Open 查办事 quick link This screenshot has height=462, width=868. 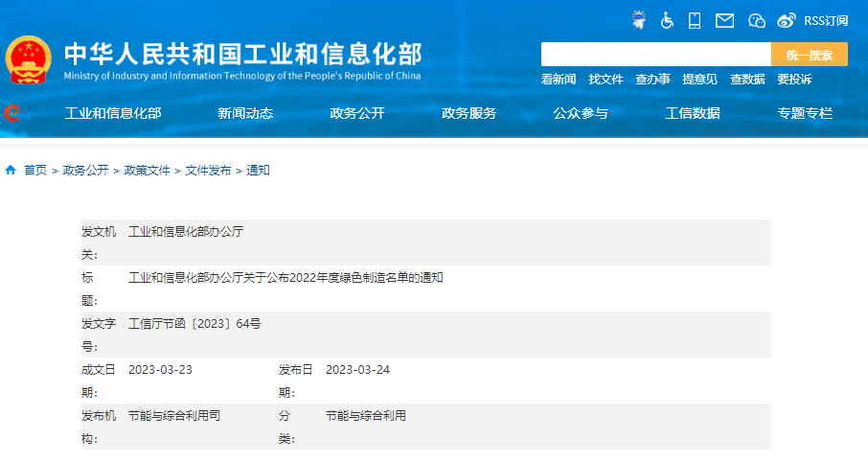click(x=652, y=80)
